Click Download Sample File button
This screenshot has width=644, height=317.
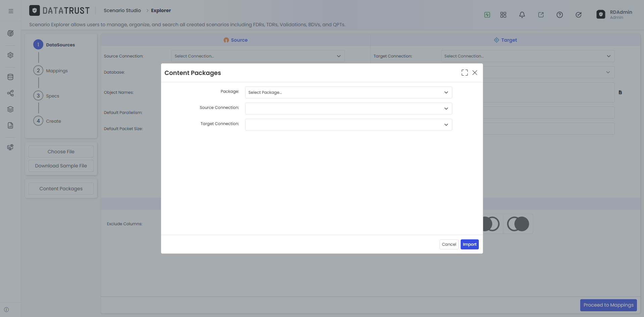pos(61,166)
